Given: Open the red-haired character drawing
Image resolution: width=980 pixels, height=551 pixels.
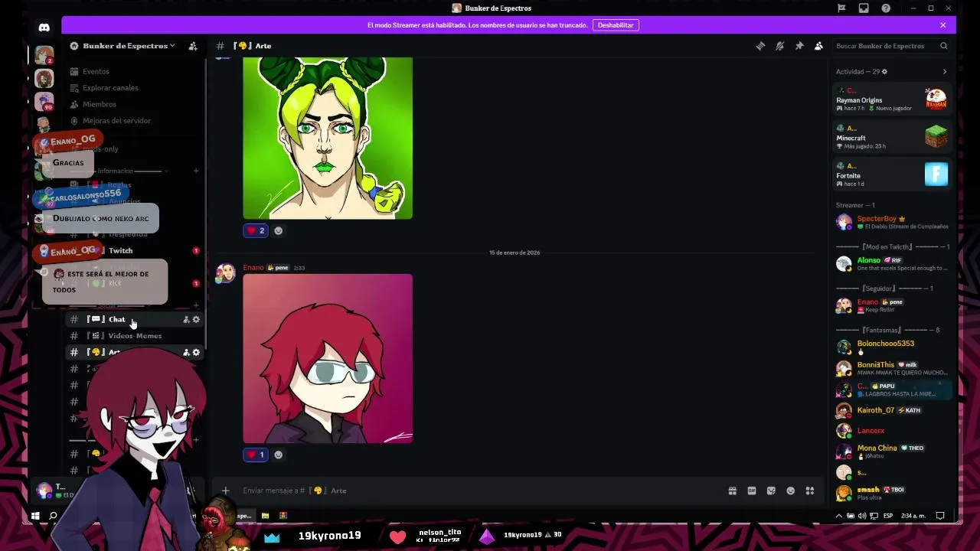Looking at the screenshot, I should tap(328, 358).
